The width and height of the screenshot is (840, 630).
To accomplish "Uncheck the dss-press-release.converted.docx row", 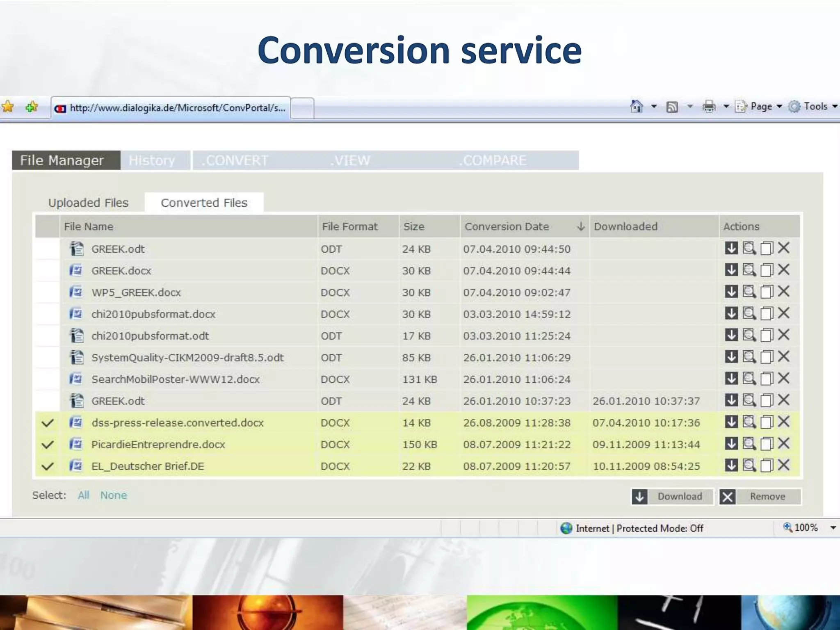I will 48,423.
